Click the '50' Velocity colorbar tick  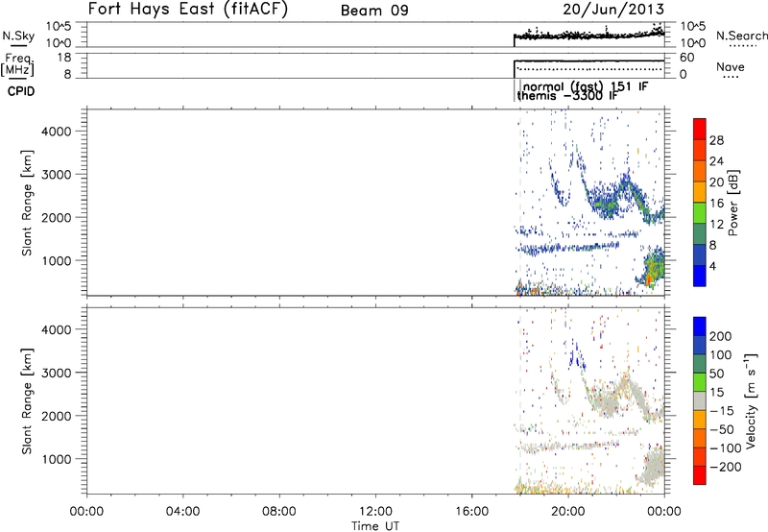pos(716,374)
